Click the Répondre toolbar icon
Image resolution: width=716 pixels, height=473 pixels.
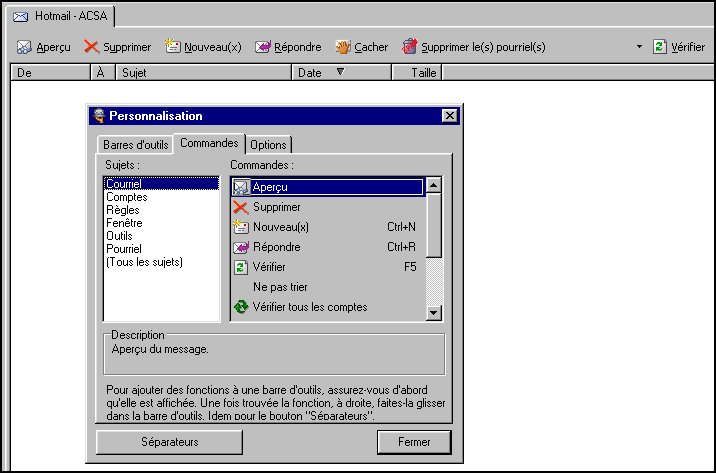click(x=263, y=47)
